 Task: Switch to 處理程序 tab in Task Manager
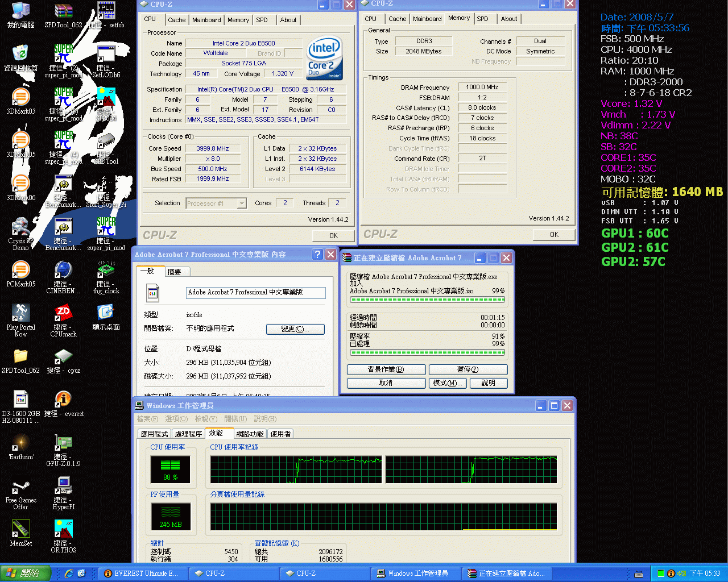point(188,434)
